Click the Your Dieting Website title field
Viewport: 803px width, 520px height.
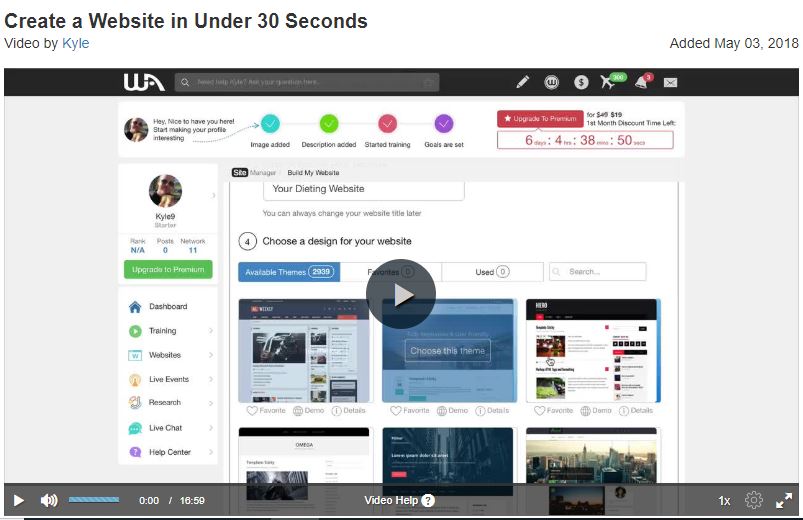pos(364,189)
